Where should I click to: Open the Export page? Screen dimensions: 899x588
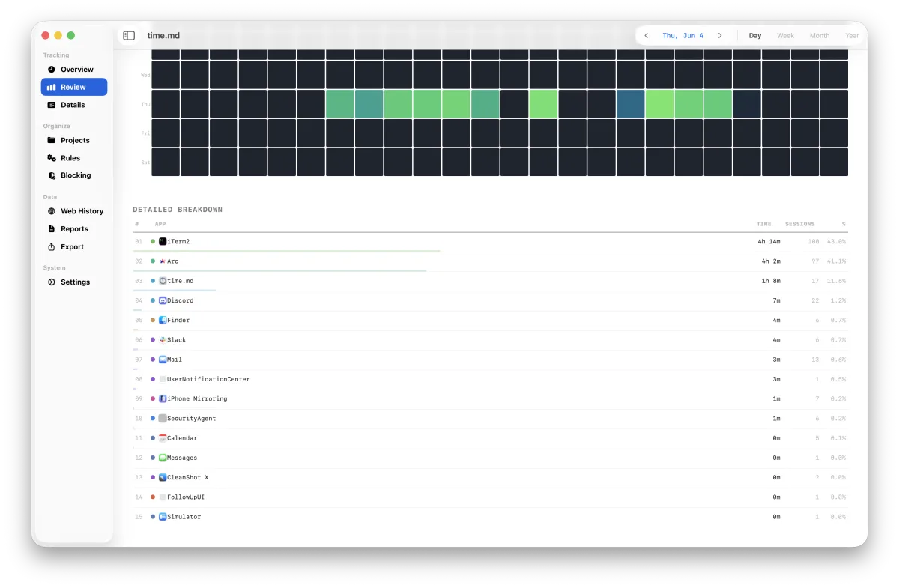(x=74, y=247)
